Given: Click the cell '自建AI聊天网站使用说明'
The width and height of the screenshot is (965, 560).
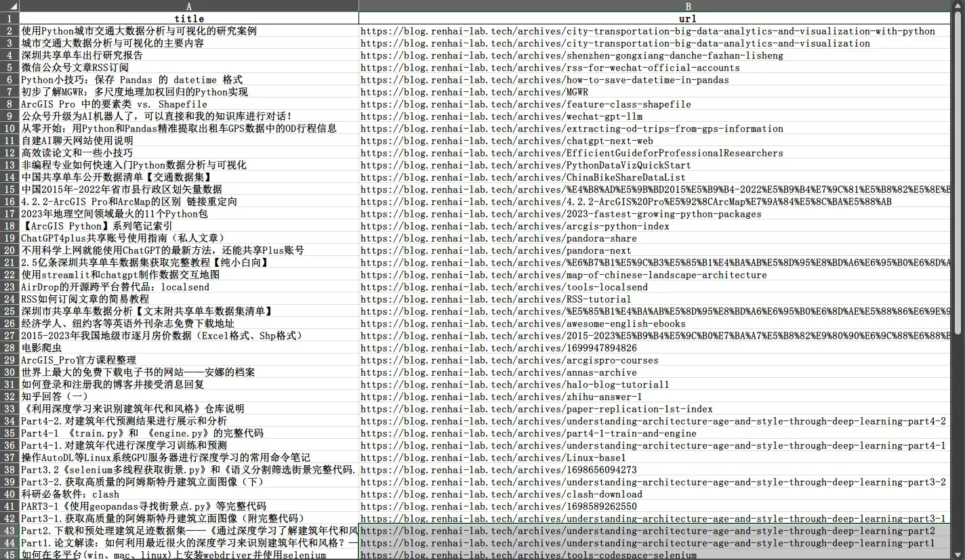Looking at the screenshot, I should coord(189,141).
